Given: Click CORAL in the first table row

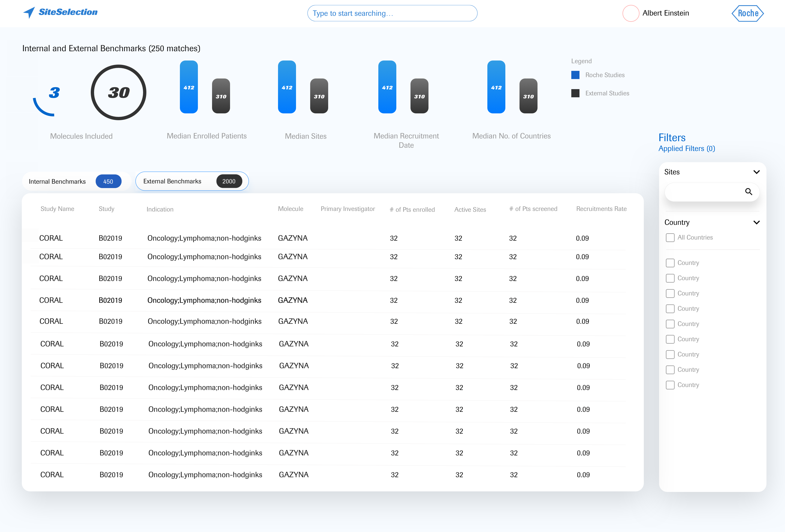Looking at the screenshot, I should [51, 238].
